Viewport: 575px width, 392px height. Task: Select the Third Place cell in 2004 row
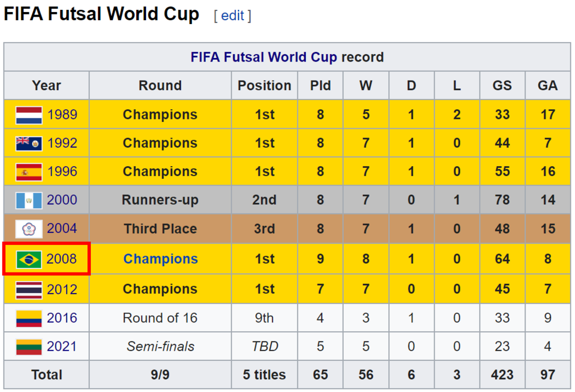160,229
